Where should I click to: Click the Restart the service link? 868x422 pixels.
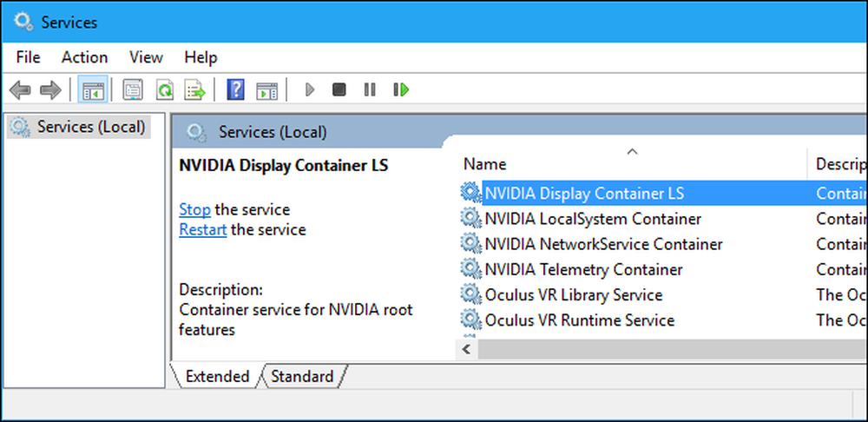202,229
